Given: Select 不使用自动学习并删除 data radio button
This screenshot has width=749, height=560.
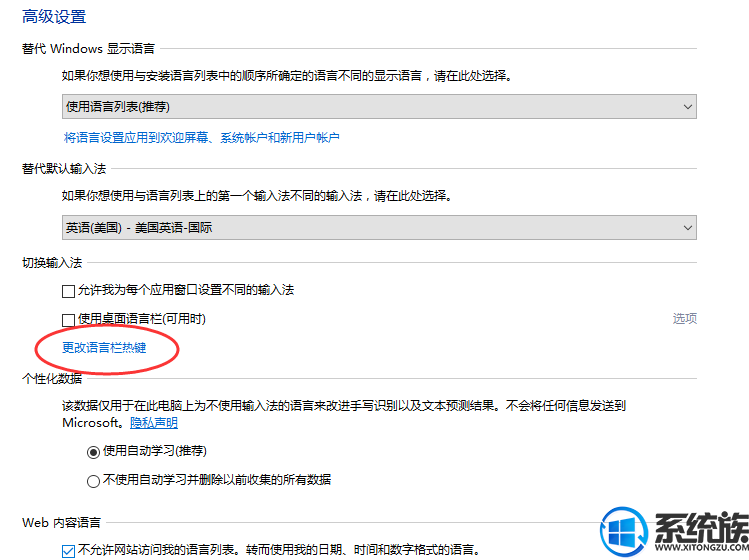Looking at the screenshot, I should tap(93, 481).
